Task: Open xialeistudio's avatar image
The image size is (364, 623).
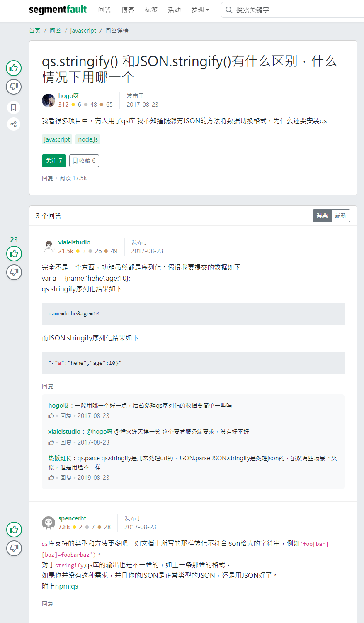Action: (x=49, y=247)
